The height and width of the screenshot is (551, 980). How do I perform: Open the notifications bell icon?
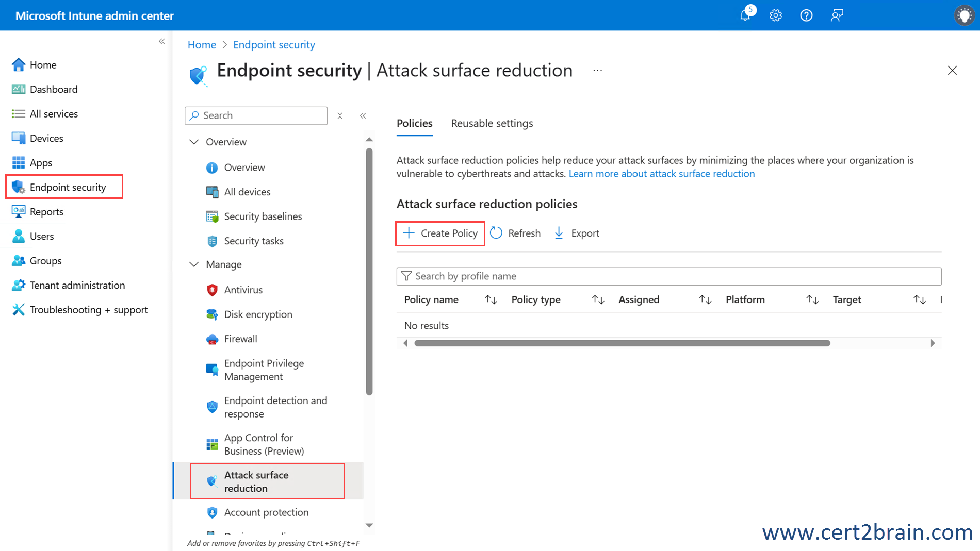(x=746, y=15)
